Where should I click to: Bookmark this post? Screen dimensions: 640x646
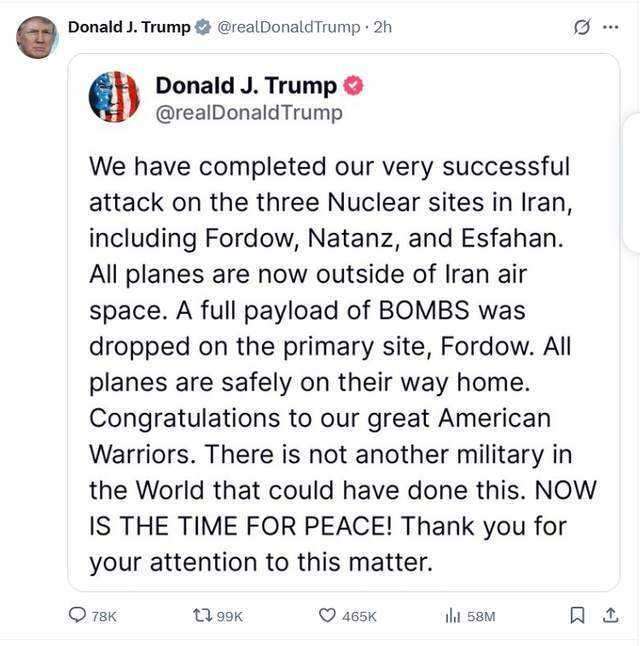tap(577, 616)
